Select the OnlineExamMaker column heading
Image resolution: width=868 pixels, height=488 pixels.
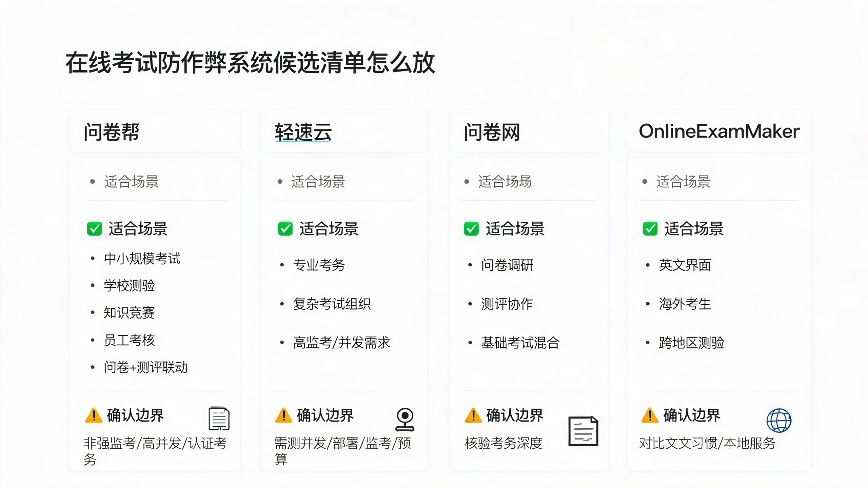(719, 131)
